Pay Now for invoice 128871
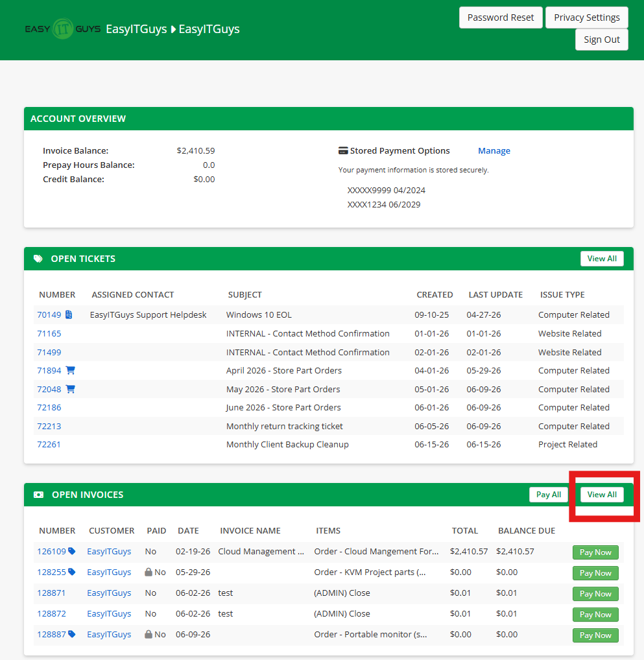Viewport: 644px width, 660px height. (595, 594)
